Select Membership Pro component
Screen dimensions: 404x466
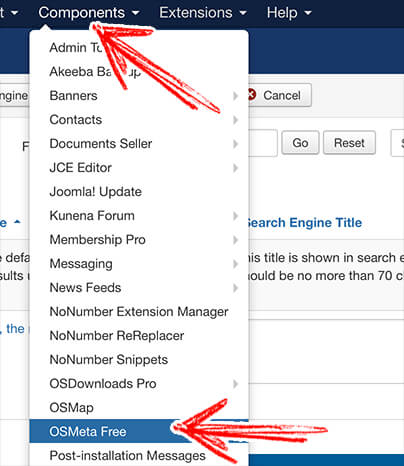click(139, 240)
